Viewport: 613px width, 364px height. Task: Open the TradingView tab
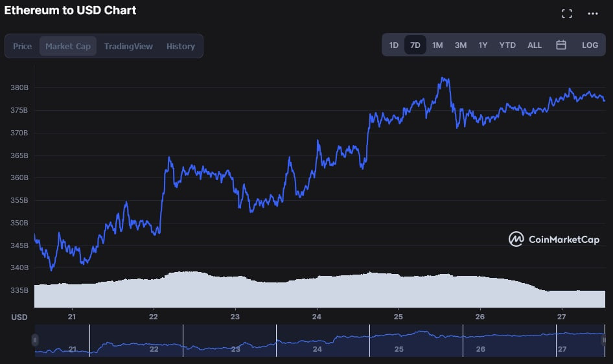point(128,46)
